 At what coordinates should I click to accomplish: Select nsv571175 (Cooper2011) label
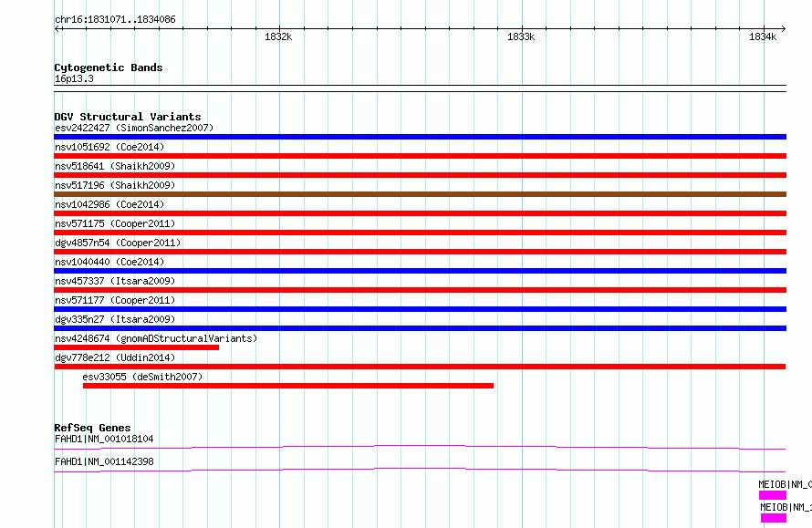tap(115, 223)
